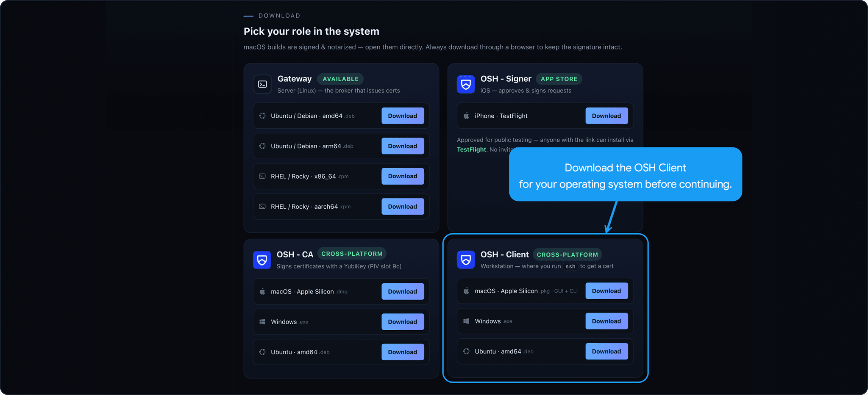Click Windows icon in OSH - CA Windows row
The image size is (868, 395).
point(262,322)
